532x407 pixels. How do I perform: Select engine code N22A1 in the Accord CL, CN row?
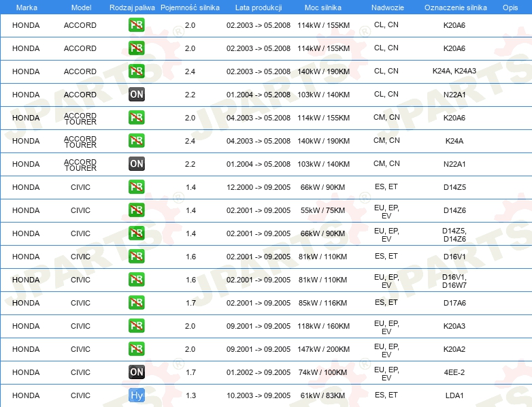454,95
